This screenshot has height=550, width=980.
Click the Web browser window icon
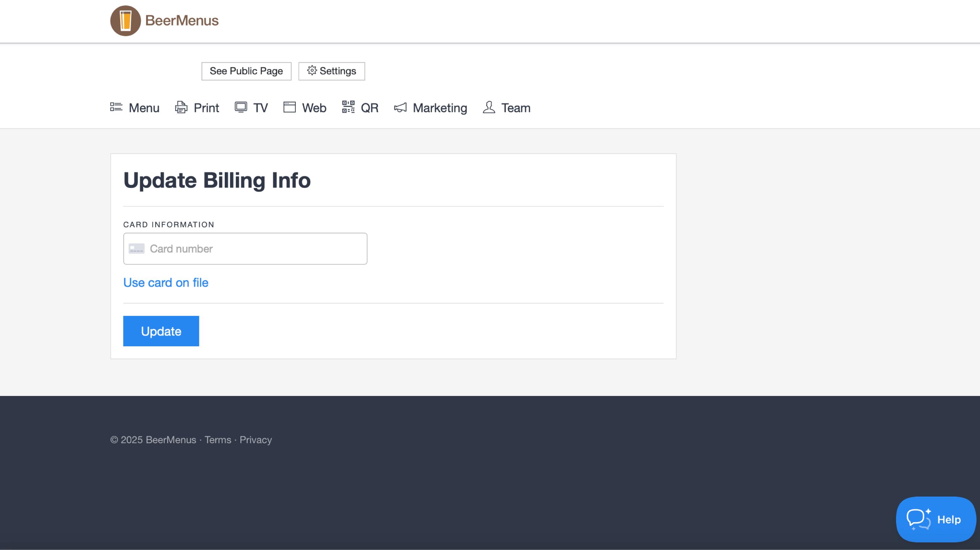coord(289,107)
